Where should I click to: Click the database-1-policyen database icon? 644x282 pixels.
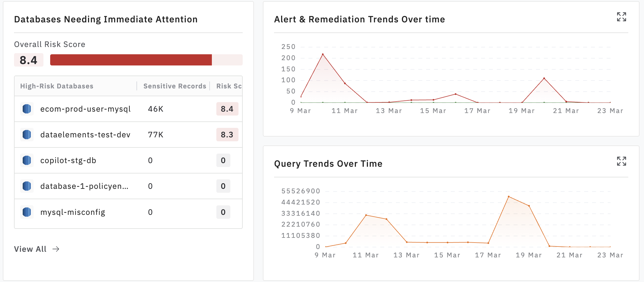[27, 186]
